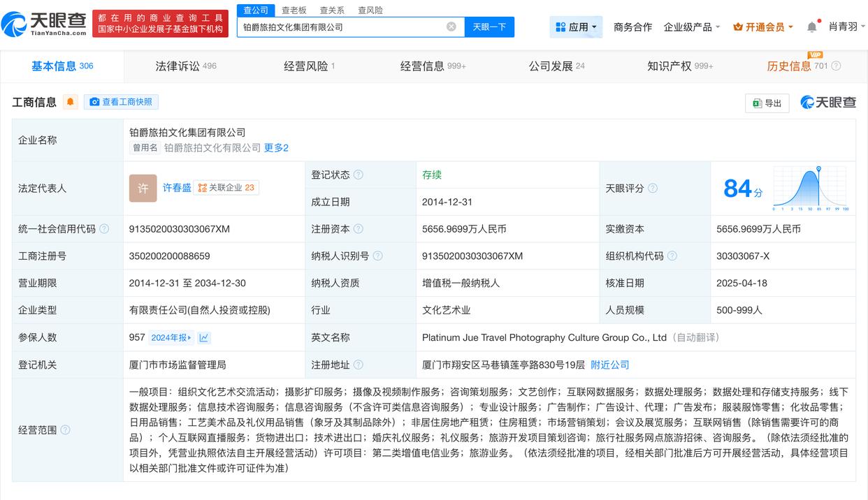Viewport: 868px width, 500px height.
Task: Open the notification bell in the top bar
Action: coord(811,27)
